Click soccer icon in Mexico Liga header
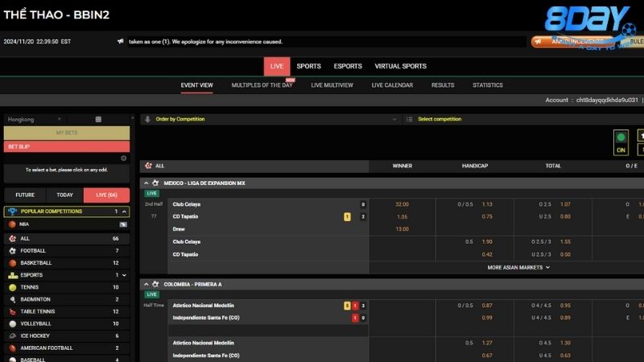Image resolution: width=644 pixels, height=362 pixels. pos(155,183)
